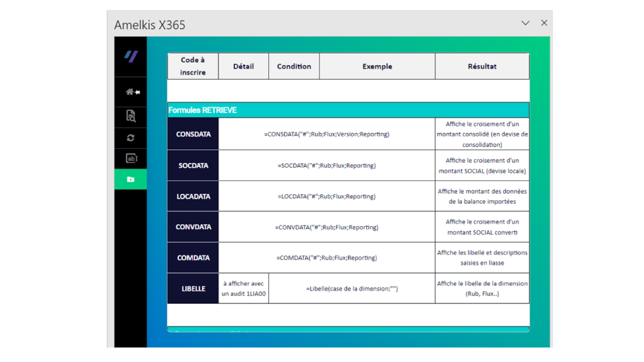Click 'montant SOCIAL converti' result cell

click(x=482, y=227)
